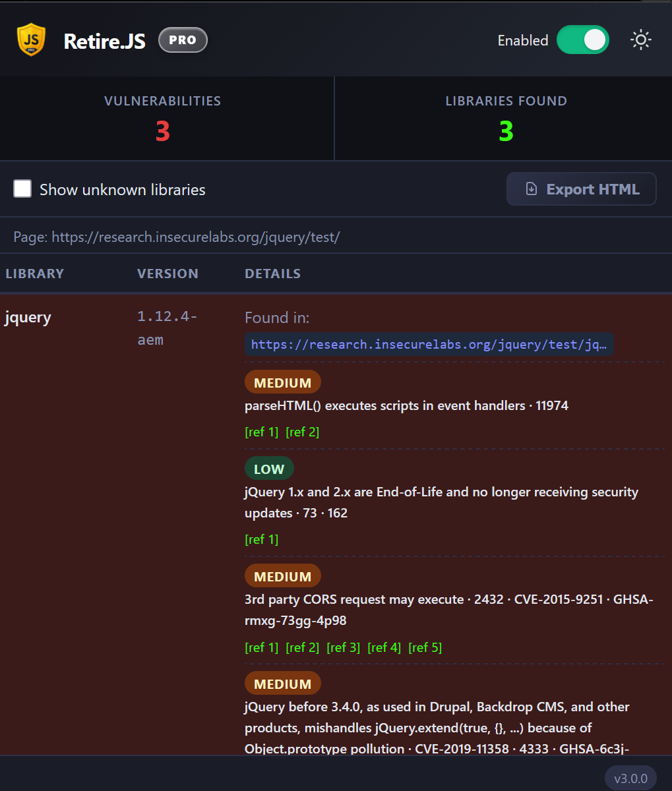Open ref 2 under CORS request vulnerability

click(303, 648)
